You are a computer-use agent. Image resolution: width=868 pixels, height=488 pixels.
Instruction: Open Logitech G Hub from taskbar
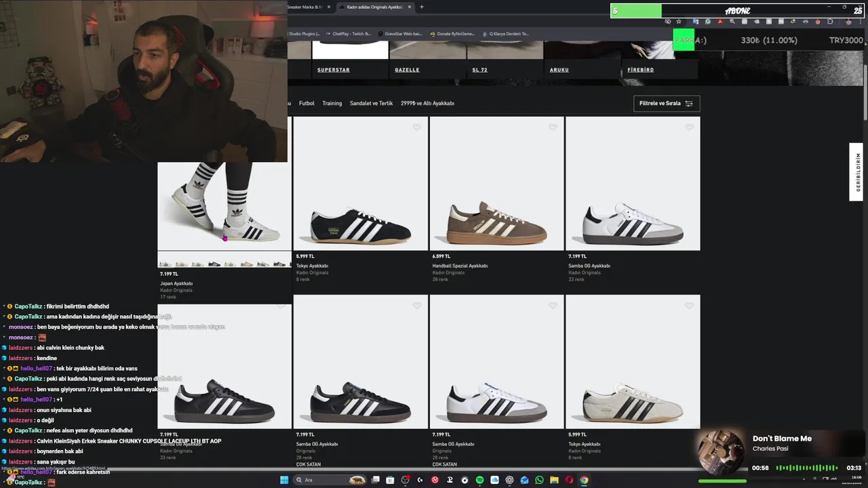(x=420, y=480)
